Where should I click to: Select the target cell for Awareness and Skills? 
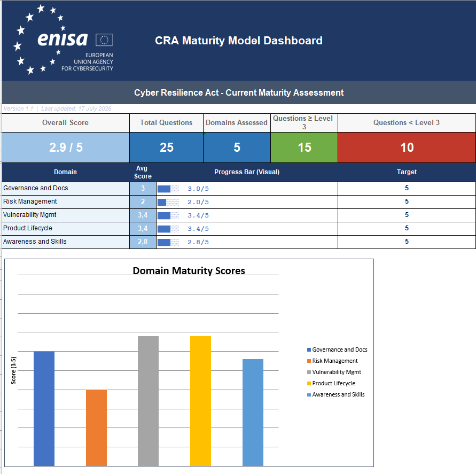(407, 242)
